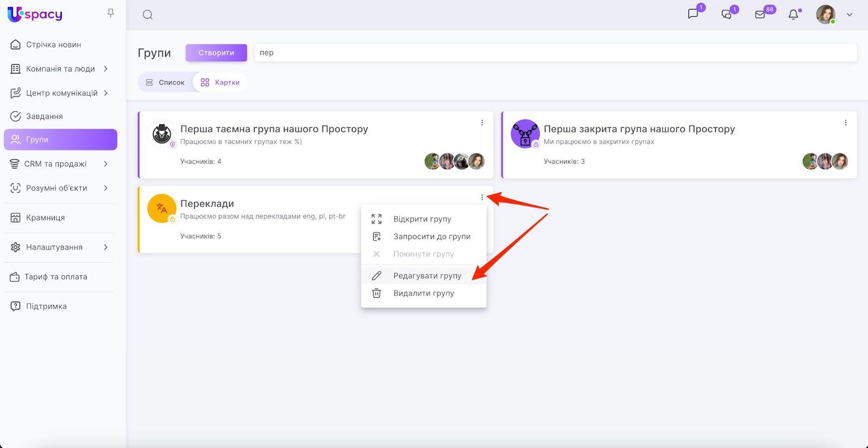Switch to Картки view
This screenshot has height=448, width=868.
tap(220, 82)
